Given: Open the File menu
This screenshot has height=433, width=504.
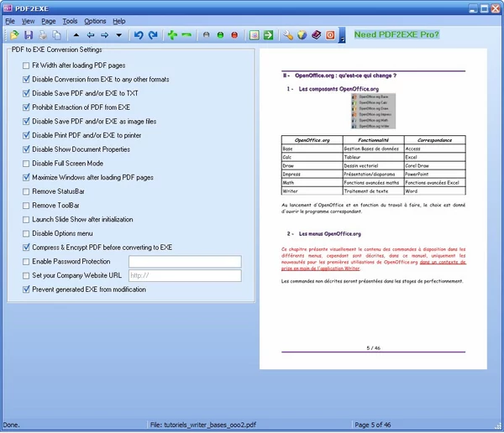Looking at the screenshot, I should (x=10, y=21).
